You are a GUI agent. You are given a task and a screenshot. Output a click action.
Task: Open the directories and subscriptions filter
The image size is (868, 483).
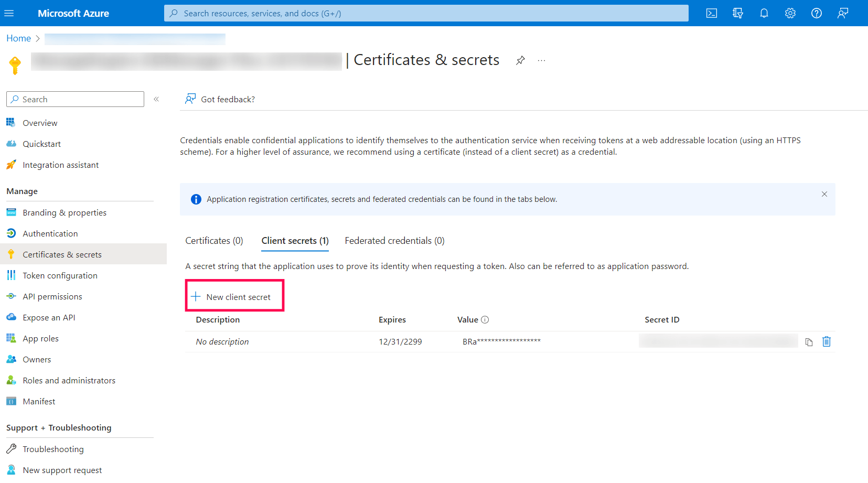tap(738, 13)
